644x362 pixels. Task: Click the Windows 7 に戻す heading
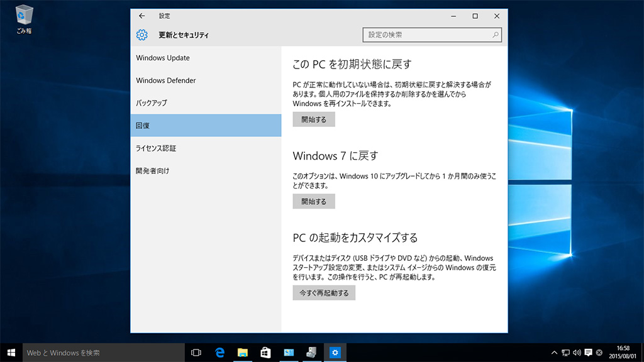click(335, 156)
